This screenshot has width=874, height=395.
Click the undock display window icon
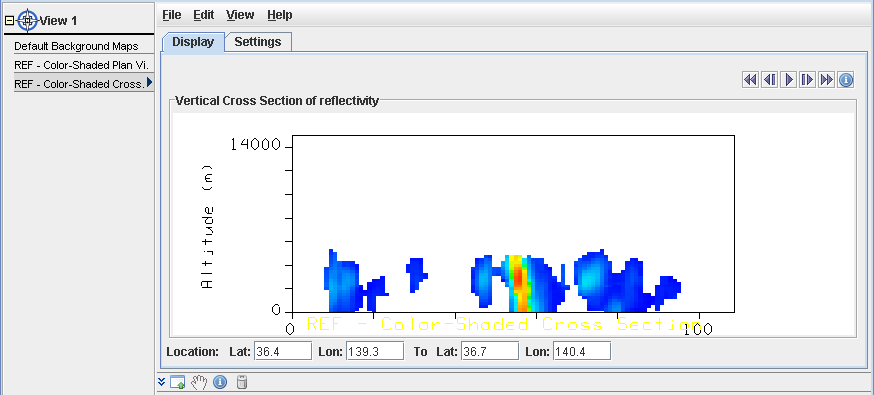point(177,382)
